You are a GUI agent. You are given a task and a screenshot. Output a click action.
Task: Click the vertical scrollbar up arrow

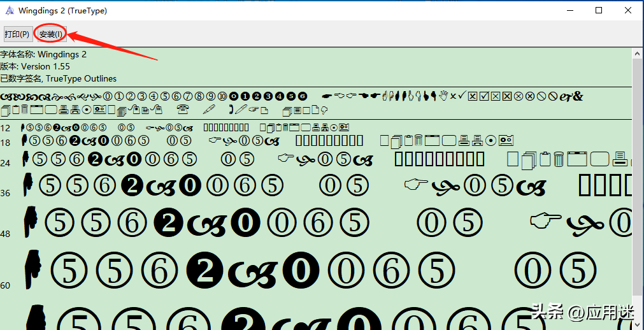[x=638, y=54]
